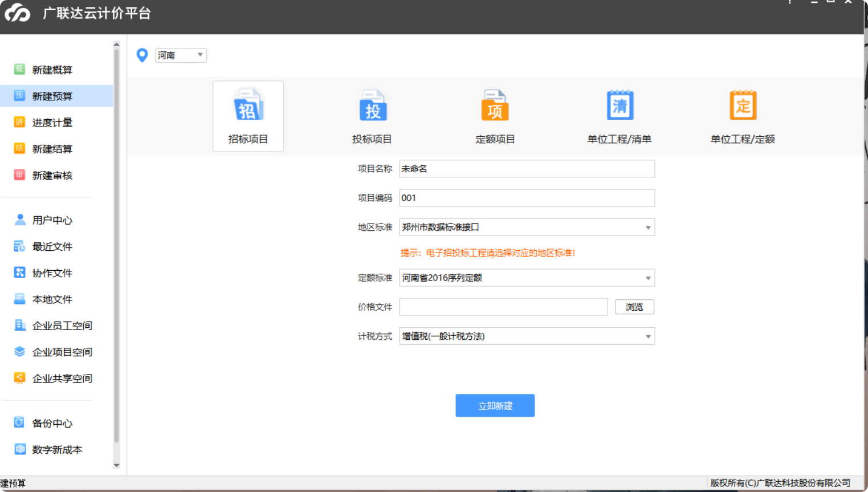Open 备份中心 text

(x=52, y=423)
